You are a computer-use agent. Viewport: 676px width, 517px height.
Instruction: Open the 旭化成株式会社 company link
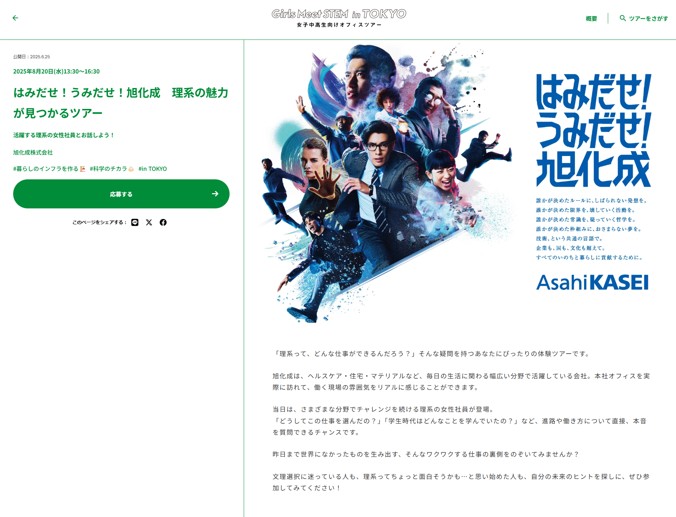pyautogui.click(x=33, y=153)
